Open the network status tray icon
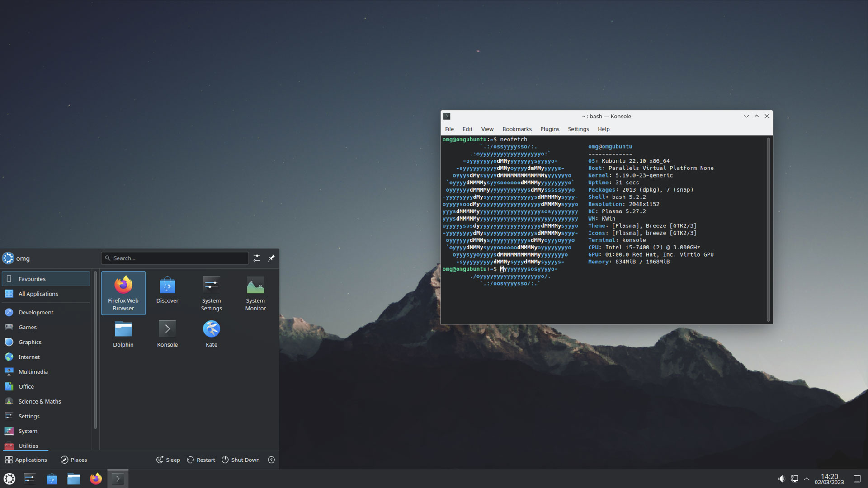868x488 pixels. pyautogui.click(x=794, y=479)
